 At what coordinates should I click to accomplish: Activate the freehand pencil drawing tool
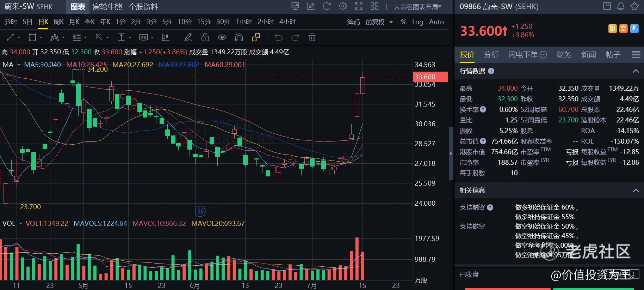[188, 37]
